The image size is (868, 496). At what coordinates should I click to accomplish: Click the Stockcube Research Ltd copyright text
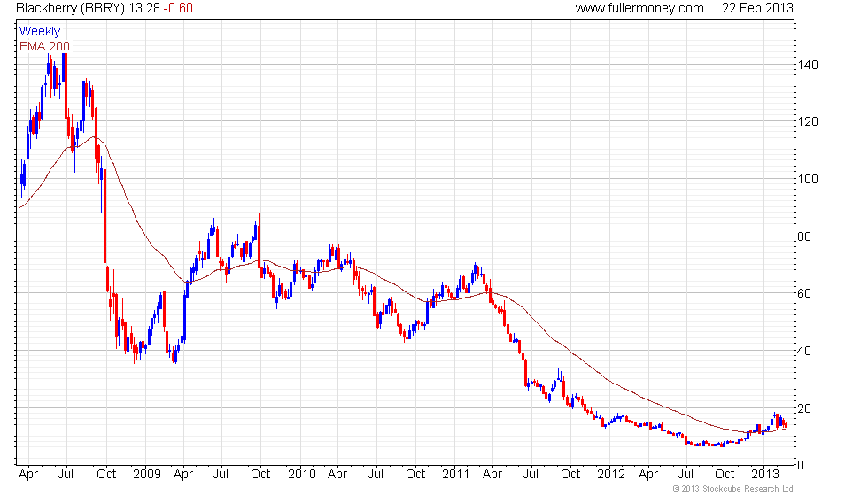(x=733, y=489)
